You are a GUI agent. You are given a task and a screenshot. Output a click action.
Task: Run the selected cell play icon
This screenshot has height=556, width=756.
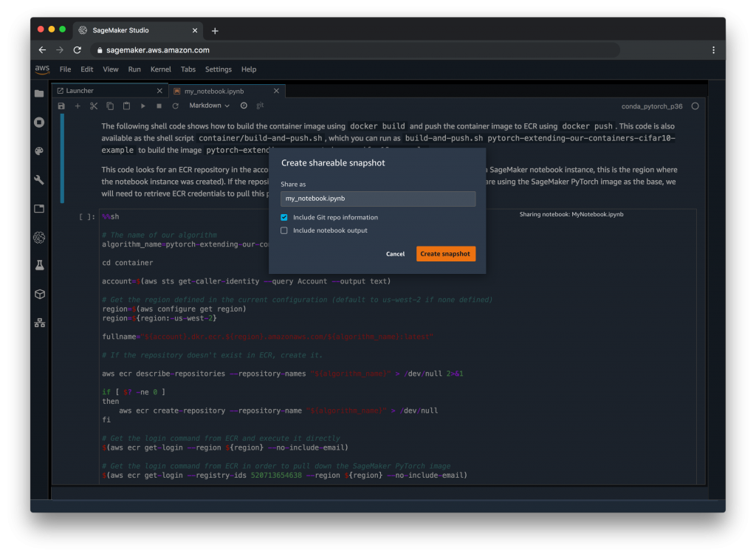click(142, 106)
